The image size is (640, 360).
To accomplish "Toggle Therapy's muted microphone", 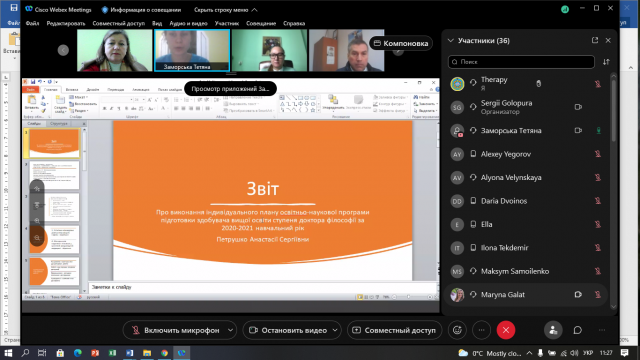I will pos(598,84).
